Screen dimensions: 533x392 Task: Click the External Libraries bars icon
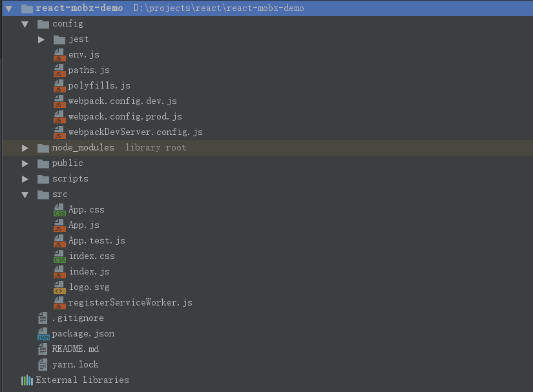tap(27, 380)
